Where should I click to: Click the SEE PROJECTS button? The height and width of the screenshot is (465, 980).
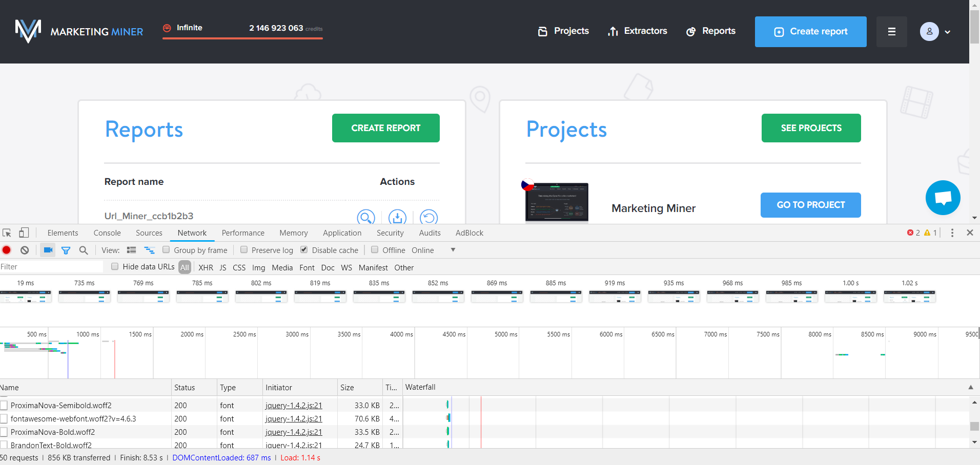811,128
